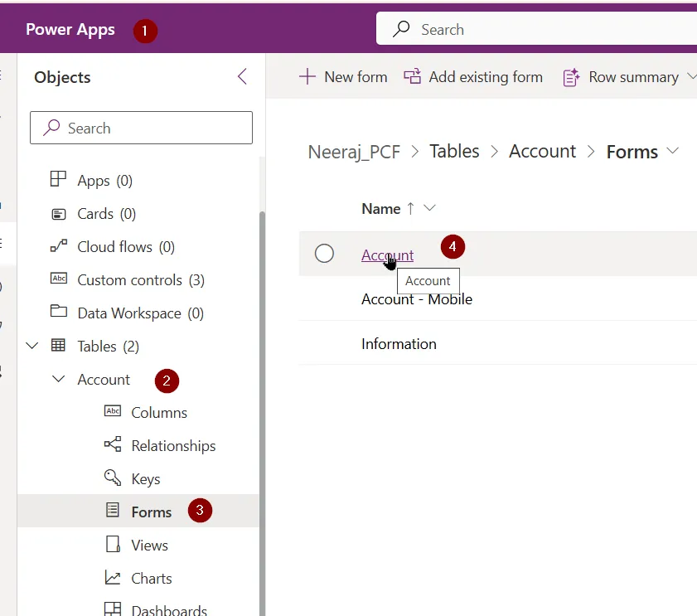
Task: Open the Name column filter dropdown
Action: pyautogui.click(x=429, y=208)
